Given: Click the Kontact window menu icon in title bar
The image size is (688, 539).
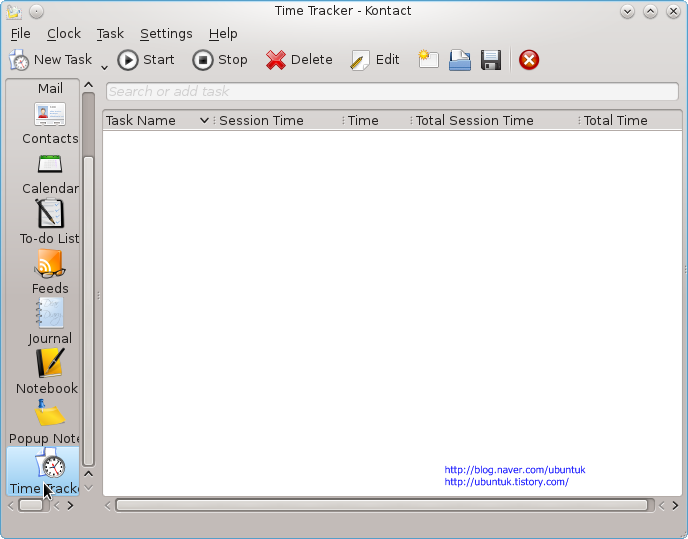Looking at the screenshot, I should tap(14, 11).
